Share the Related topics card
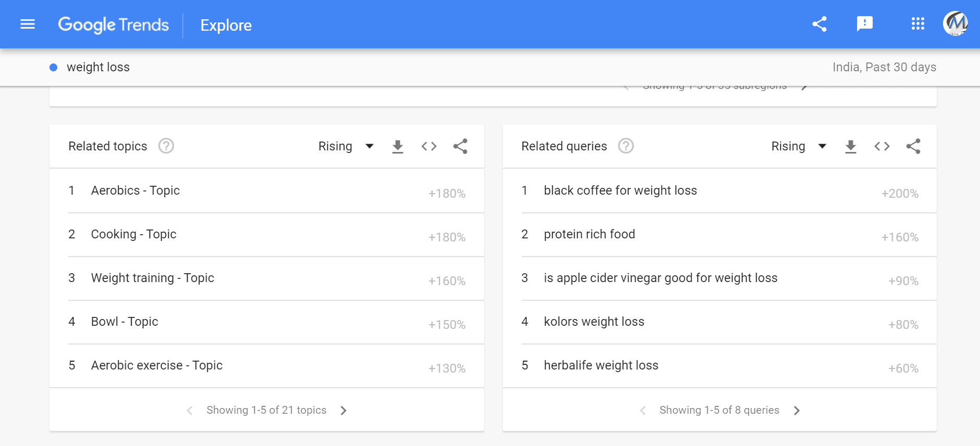Image resolution: width=980 pixels, height=446 pixels. point(460,147)
